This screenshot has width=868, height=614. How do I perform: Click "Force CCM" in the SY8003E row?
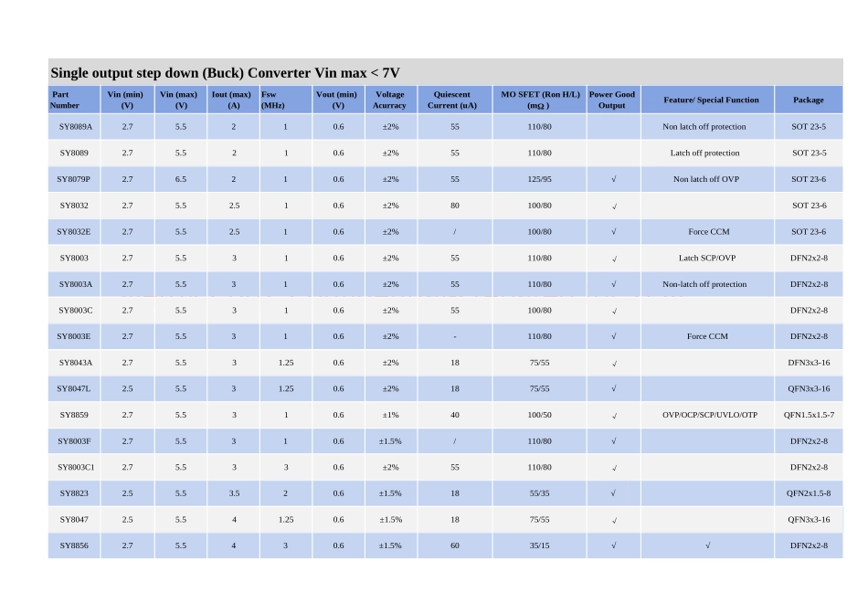pyautogui.click(x=707, y=336)
